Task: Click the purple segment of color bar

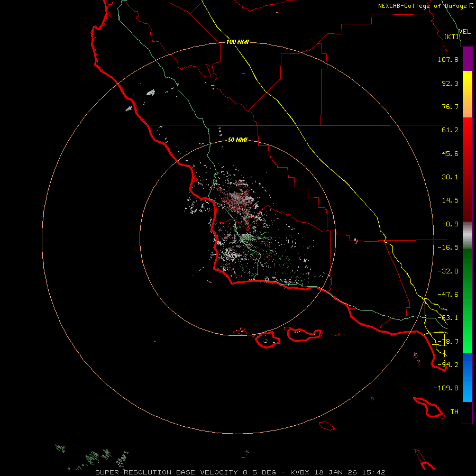Action: point(467,59)
